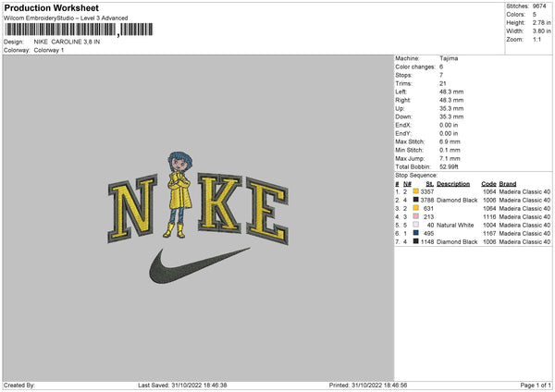Click the Nike swoosh in the design
Image resolution: width=555 pixels, height=392 pixels.
pos(199,266)
